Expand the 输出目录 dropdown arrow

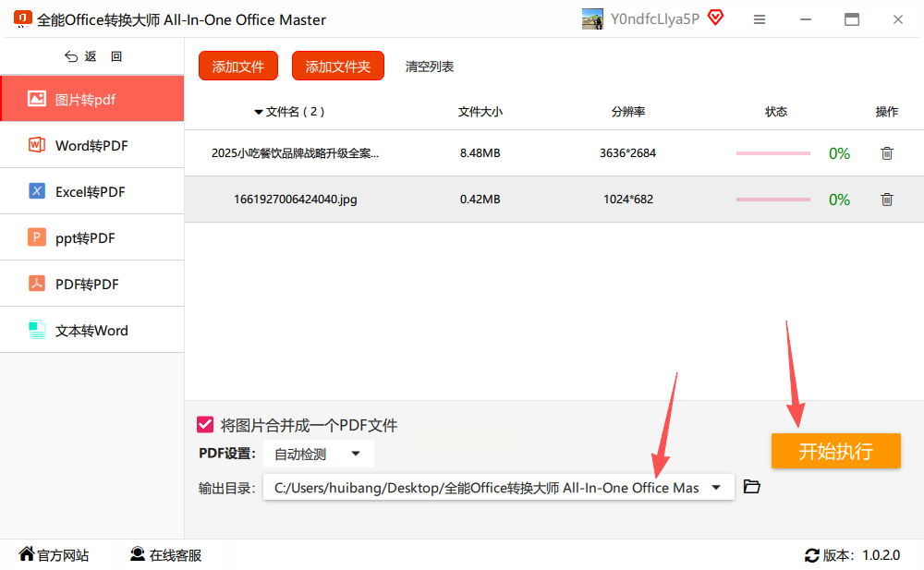coord(716,488)
